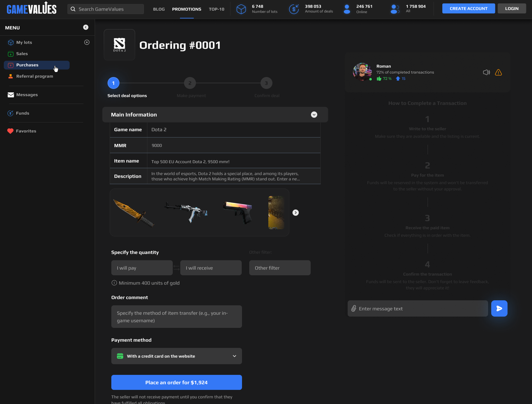The width and height of the screenshot is (532, 404).
Task: Click the search magnifier icon
Action: tap(73, 9)
